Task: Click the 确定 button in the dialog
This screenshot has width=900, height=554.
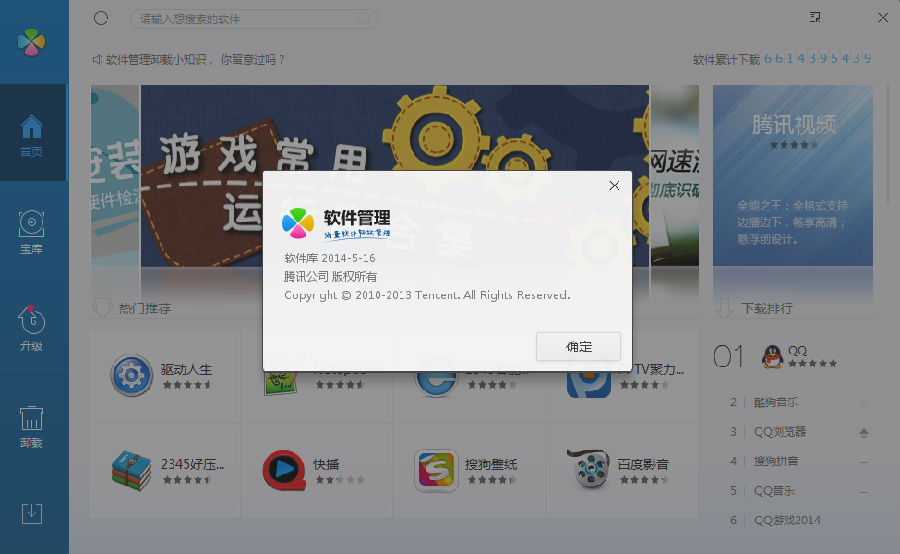Action: (x=578, y=347)
